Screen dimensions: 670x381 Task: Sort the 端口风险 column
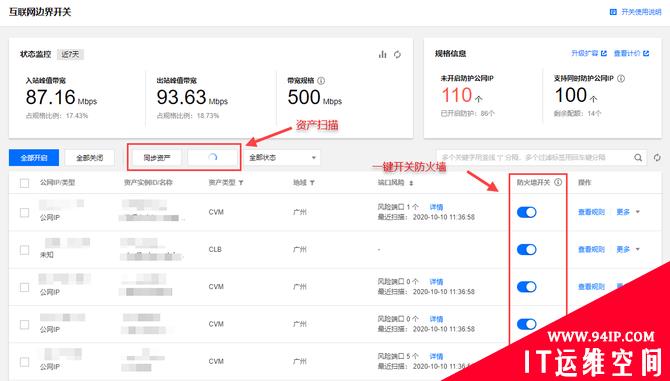[x=411, y=183]
